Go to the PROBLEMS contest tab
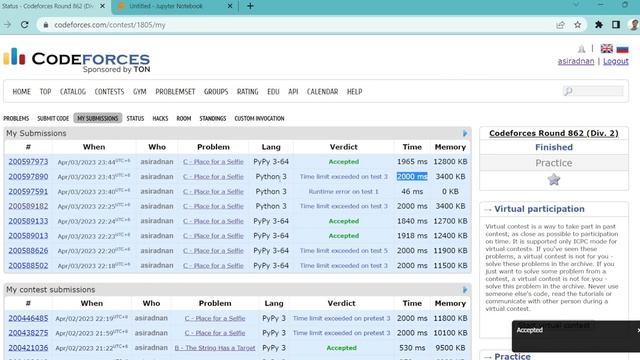 tap(16, 118)
